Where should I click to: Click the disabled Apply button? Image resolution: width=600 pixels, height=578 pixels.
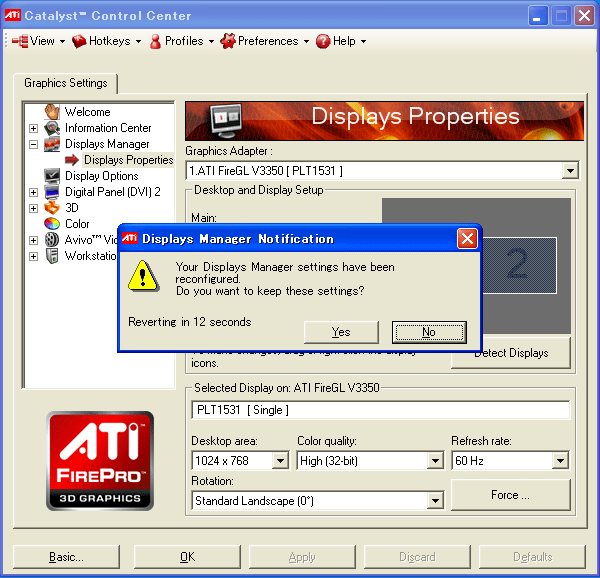pos(302,557)
